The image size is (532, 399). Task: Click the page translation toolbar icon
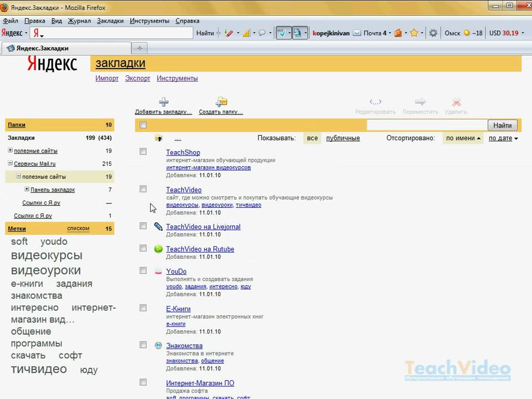coord(298,33)
